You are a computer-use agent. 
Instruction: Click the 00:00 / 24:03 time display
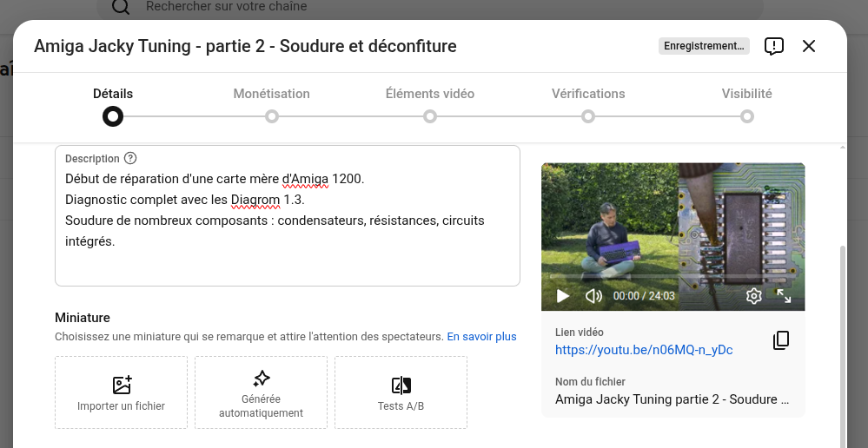coord(644,296)
